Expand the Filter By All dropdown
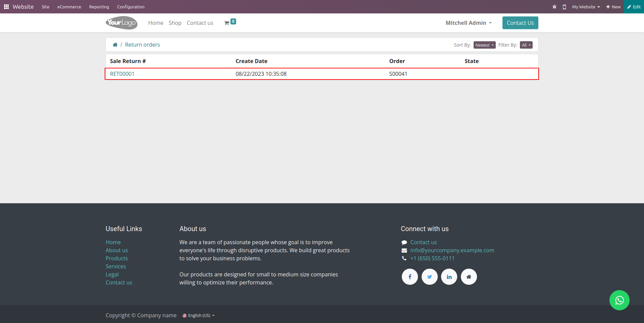 point(526,45)
